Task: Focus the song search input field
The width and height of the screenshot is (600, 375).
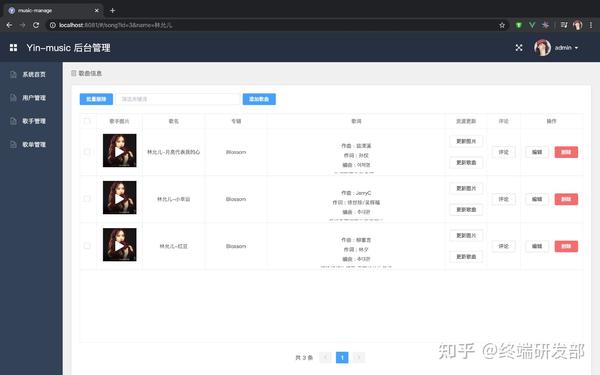Action: (x=178, y=99)
